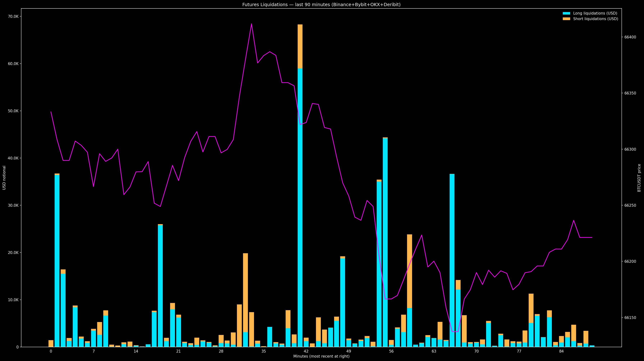The width and height of the screenshot is (644, 361).
Task: Click the Futures Liquidations chart title
Action: 321,4
